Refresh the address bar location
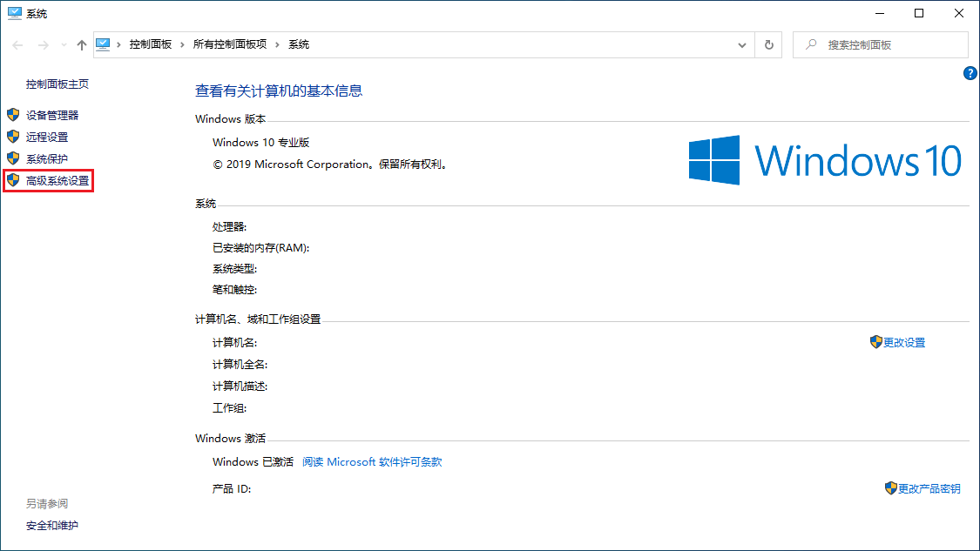The width and height of the screenshot is (980, 551). click(x=768, y=44)
